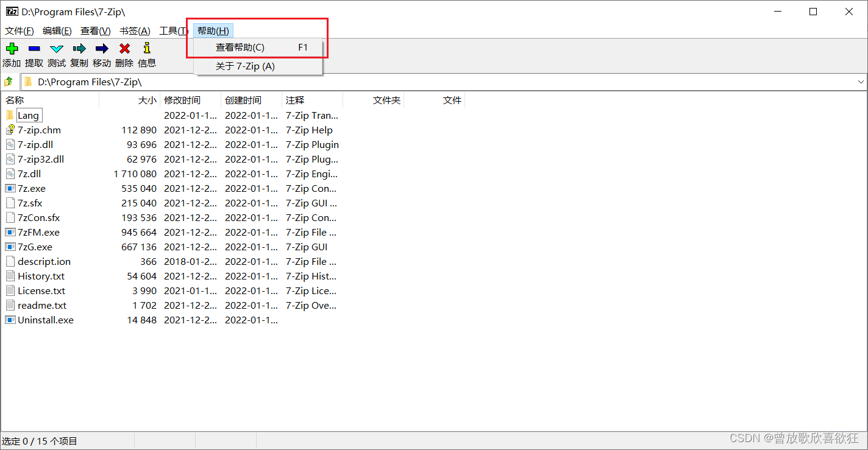
Task: Click the Copy (复制) toolbar icon
Action: click(x=79, y=49)
